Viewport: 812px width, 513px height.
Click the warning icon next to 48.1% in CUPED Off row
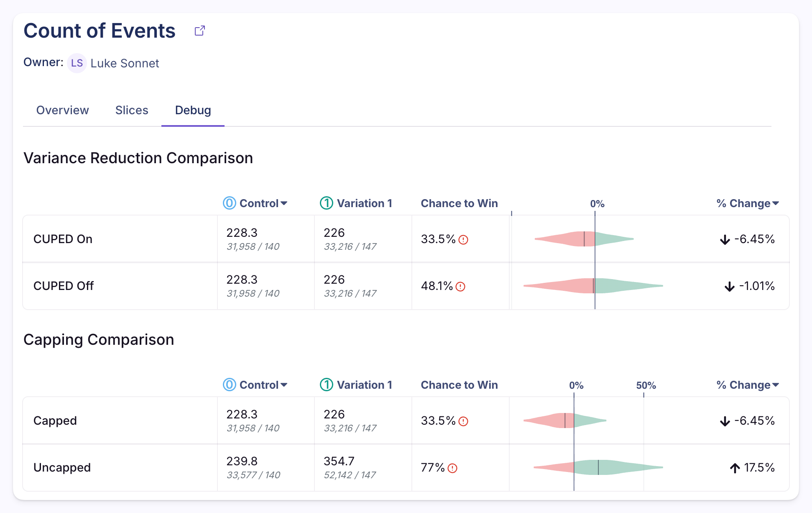tap(461, 287)
